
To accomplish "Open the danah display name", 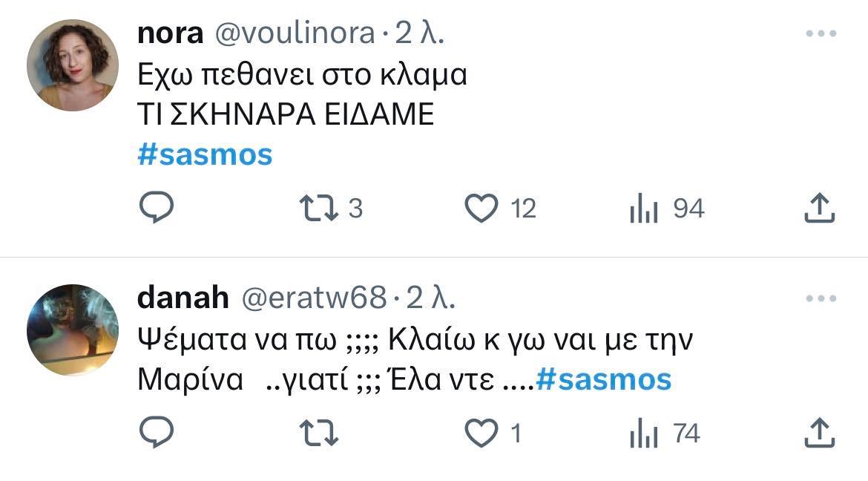I will tap(183, 298).
